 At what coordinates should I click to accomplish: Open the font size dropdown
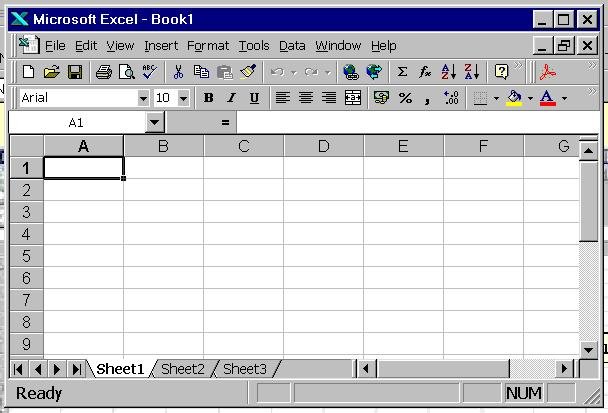point(185,98)
